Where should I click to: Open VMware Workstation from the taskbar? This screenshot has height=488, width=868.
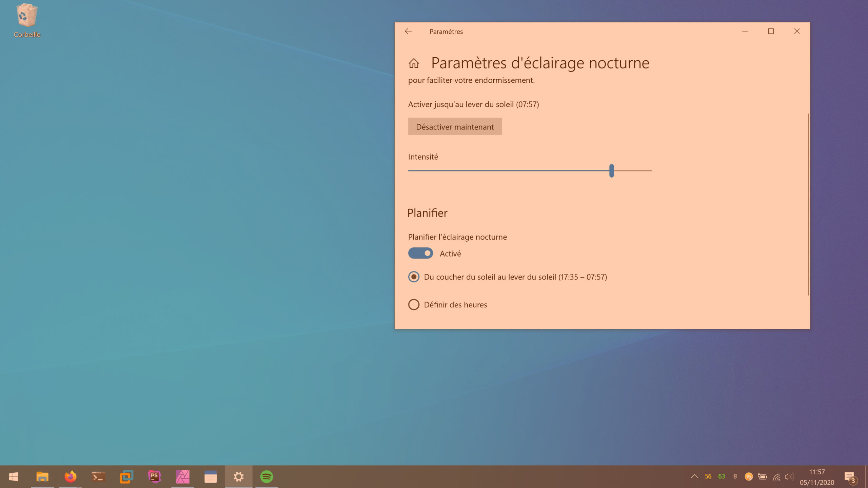126,477
